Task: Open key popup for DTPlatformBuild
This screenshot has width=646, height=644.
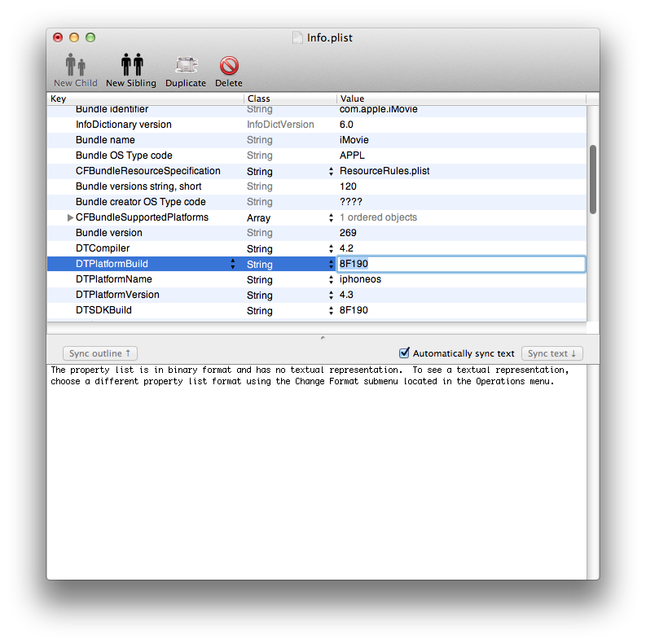Action: tap(233, 264)
